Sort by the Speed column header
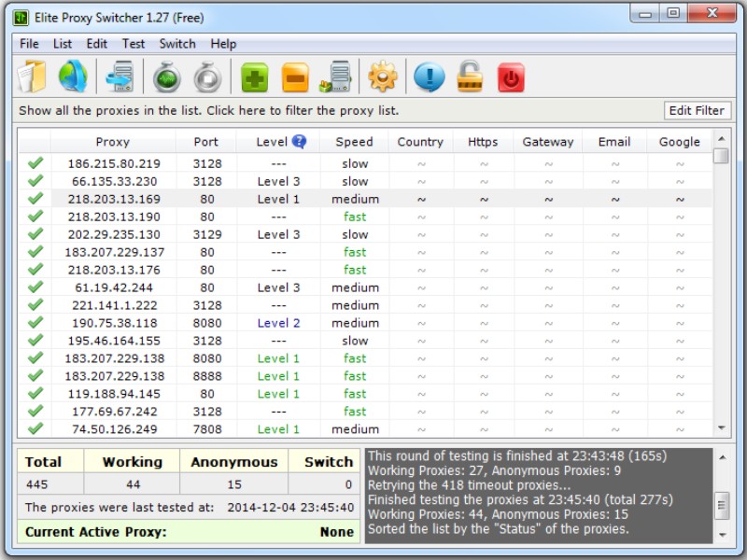 [354, 142]
